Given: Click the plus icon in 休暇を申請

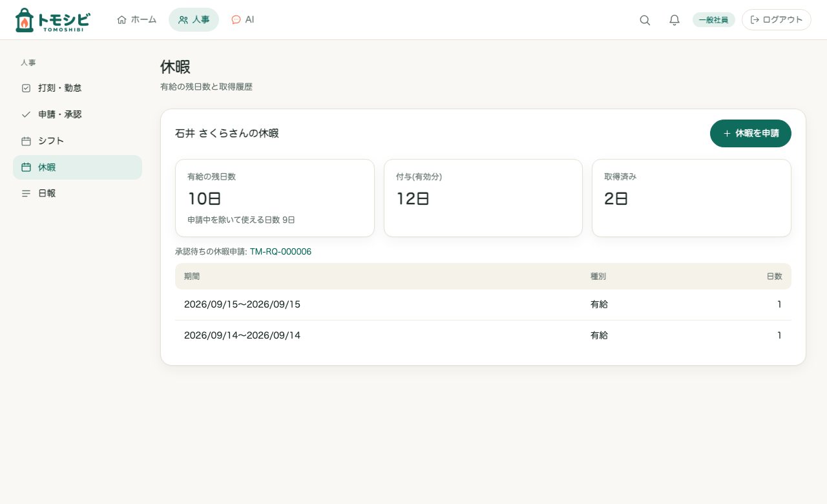Looking at the screenshot, I should pyautogui.click(x=727, y=134).
